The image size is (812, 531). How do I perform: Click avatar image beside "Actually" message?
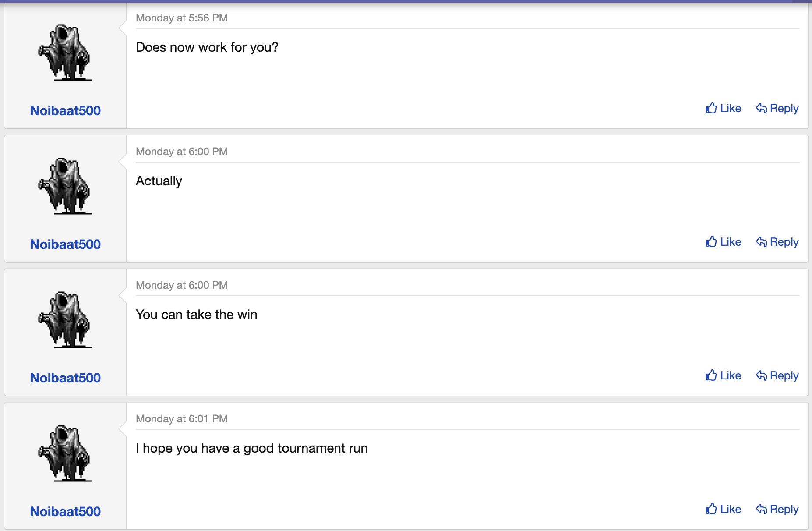65,186
